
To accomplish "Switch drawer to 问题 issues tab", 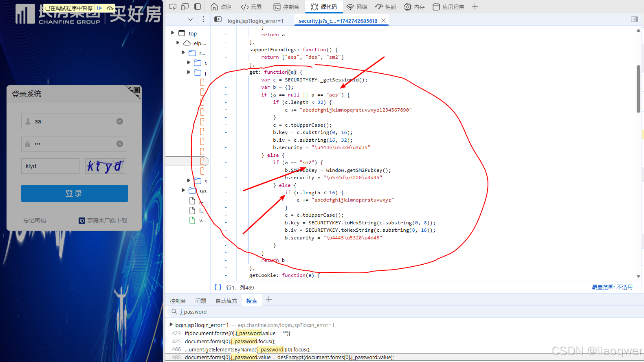I will point(200,301).
